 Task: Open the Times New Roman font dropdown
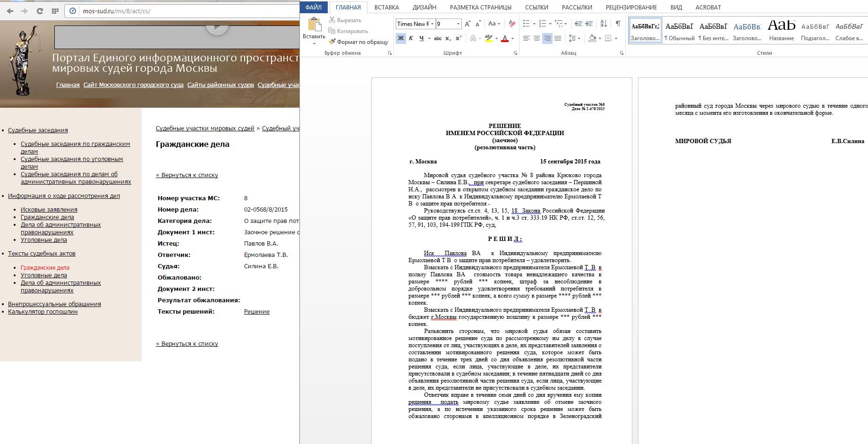(432, 24)
